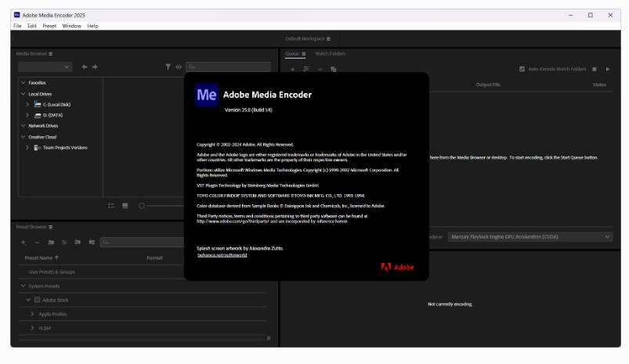Toggle Auto-Encode Watch Folders checkbox
This screenshot has width=629, height=364.
pyautogui.click(x=522, y=69)
